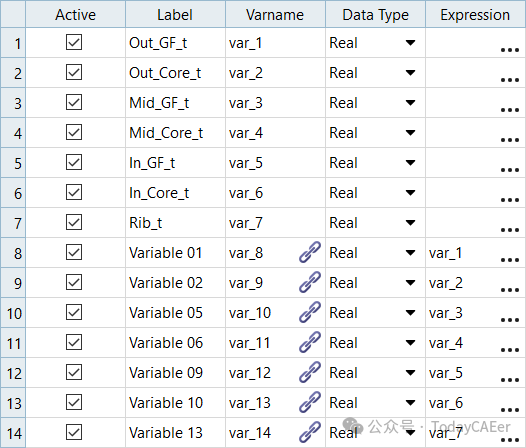Viewport: 526px width, 448px height.
Task: Click the link icon beside var_11
Action: pos(310,342)
